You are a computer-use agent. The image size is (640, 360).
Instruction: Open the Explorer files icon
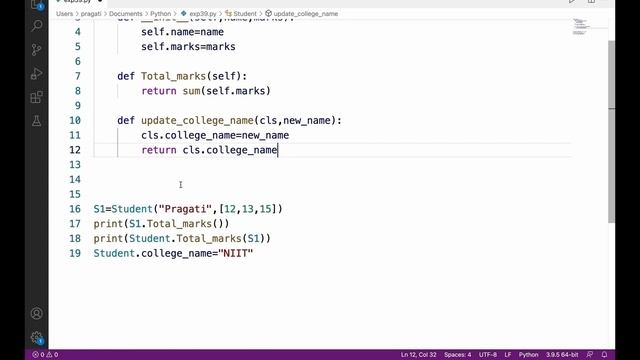[x=36, y=4]
